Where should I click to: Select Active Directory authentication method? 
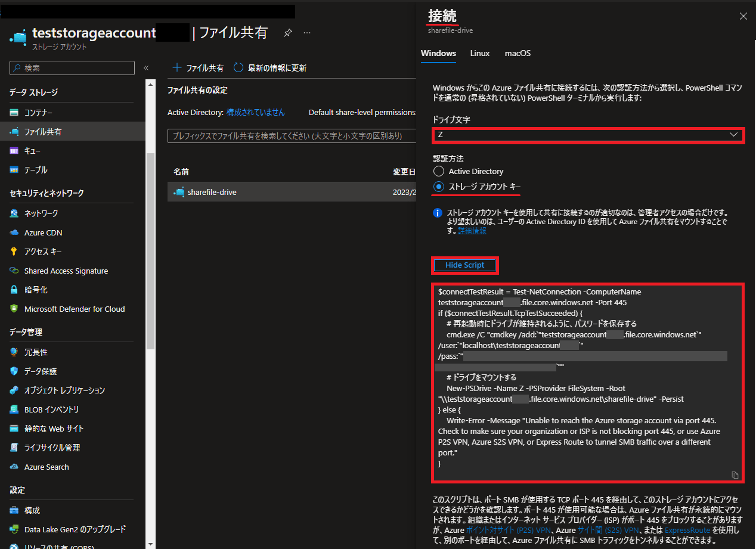coord(439,171)
